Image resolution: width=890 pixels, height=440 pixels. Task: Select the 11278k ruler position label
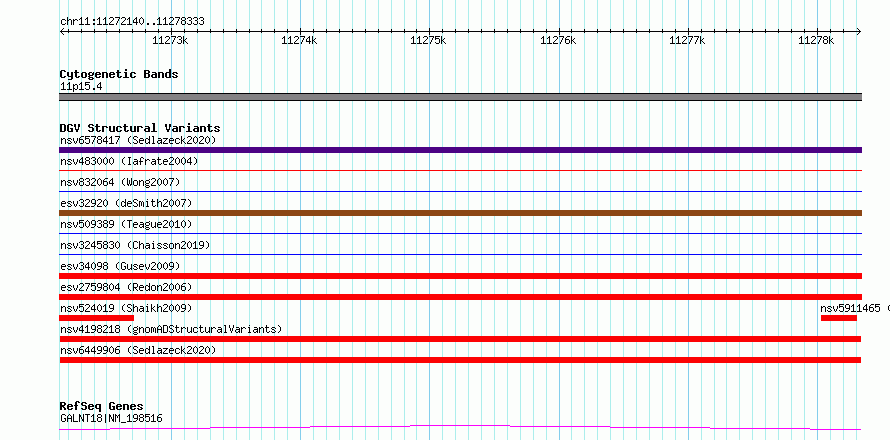pos(816,40)
